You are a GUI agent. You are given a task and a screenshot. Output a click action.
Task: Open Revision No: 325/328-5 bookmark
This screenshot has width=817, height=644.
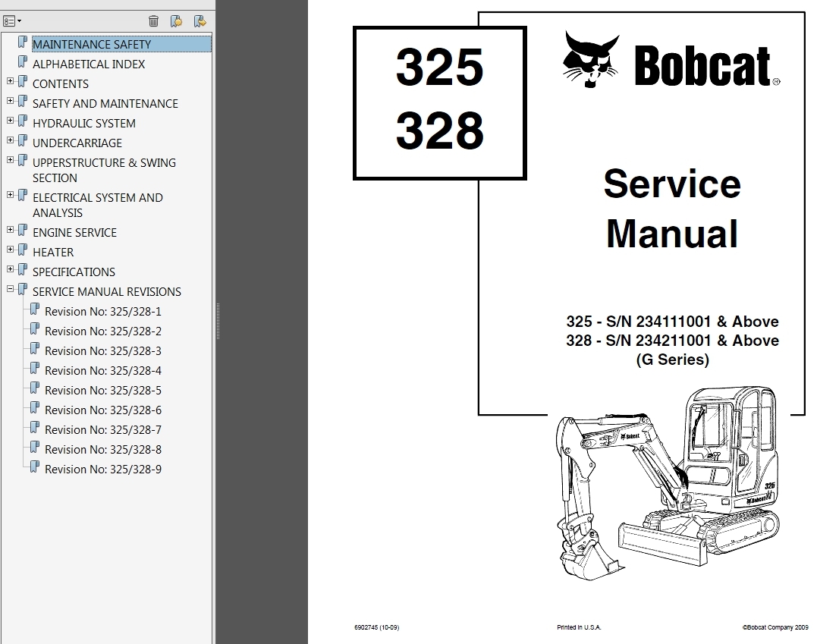(x=103, y=391)
